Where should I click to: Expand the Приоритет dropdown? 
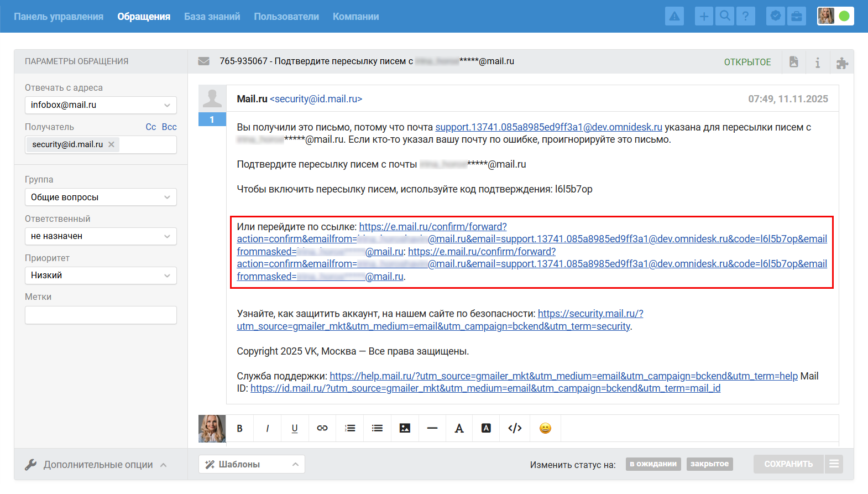pos(101,275)
